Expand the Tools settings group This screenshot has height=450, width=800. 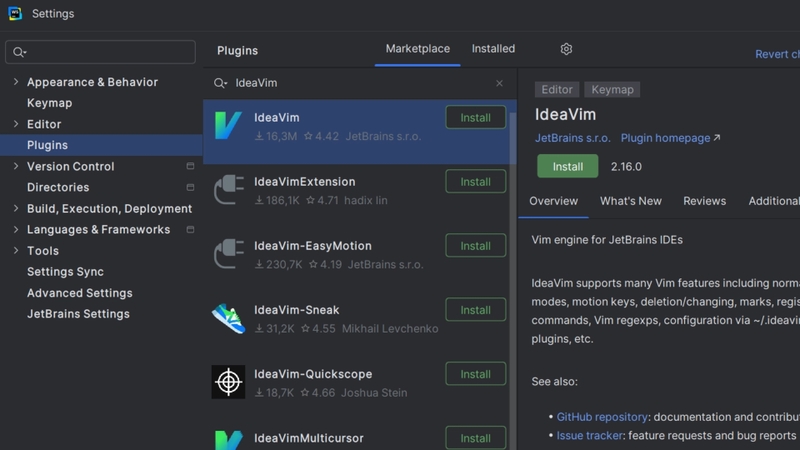tap(16, 251)
